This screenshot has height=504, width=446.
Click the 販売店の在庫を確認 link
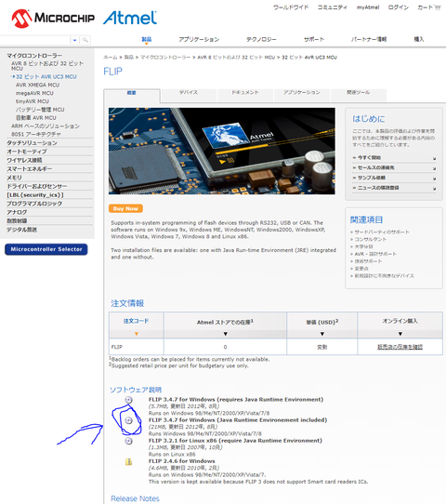[400, 347]
